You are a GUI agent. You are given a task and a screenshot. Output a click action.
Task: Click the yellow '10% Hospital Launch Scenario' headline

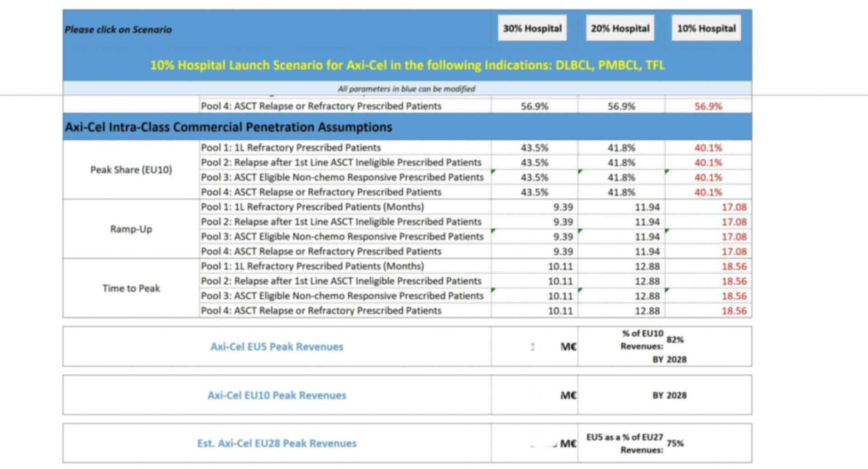(407, 65)
